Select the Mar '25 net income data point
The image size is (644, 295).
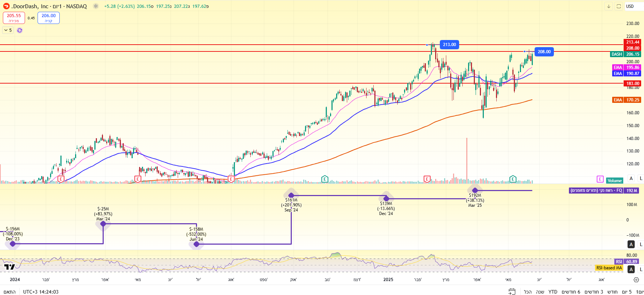(475, 190)
